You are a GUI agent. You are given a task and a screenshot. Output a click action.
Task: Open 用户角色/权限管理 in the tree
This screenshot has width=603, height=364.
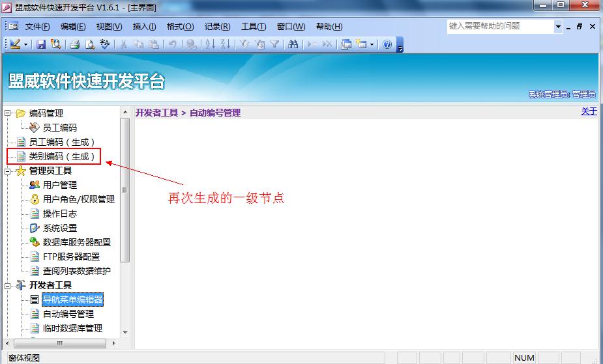click(x=79, y=199)
